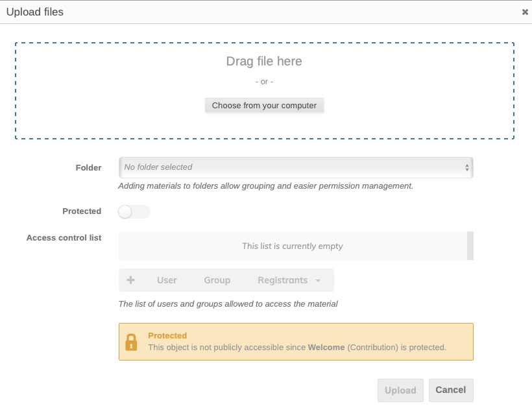Cancel the file upload

click(x=451, y=390)
